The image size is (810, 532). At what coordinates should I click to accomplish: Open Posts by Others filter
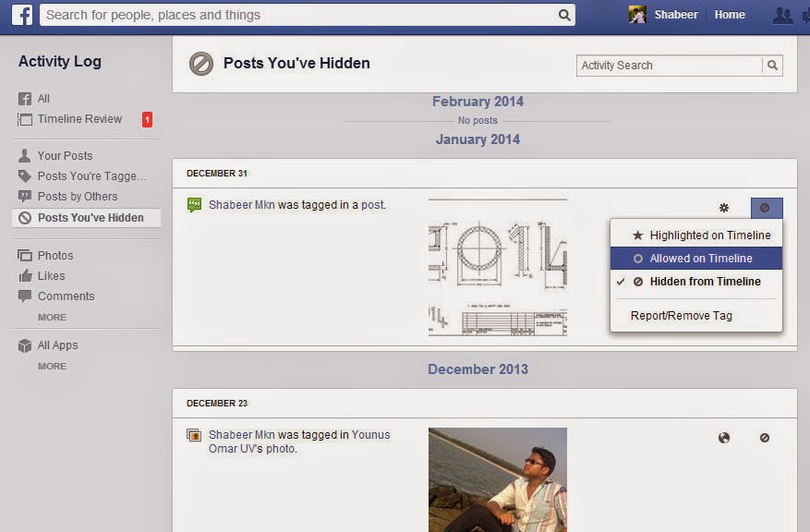coord(78,197)
